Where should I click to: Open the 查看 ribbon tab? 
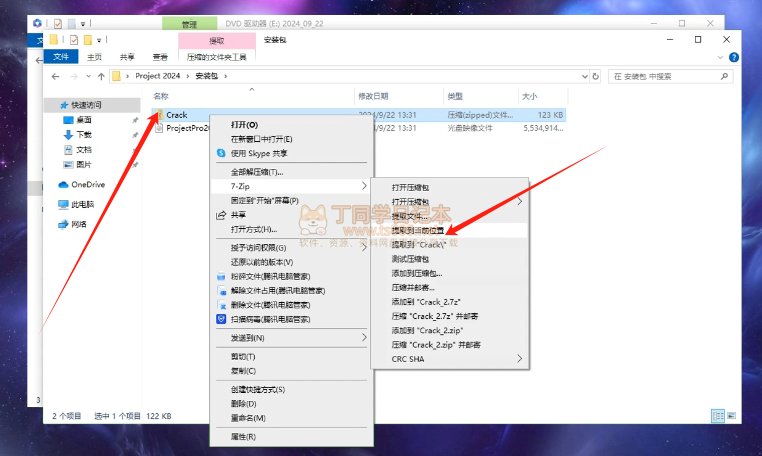[x=160, y=57]
